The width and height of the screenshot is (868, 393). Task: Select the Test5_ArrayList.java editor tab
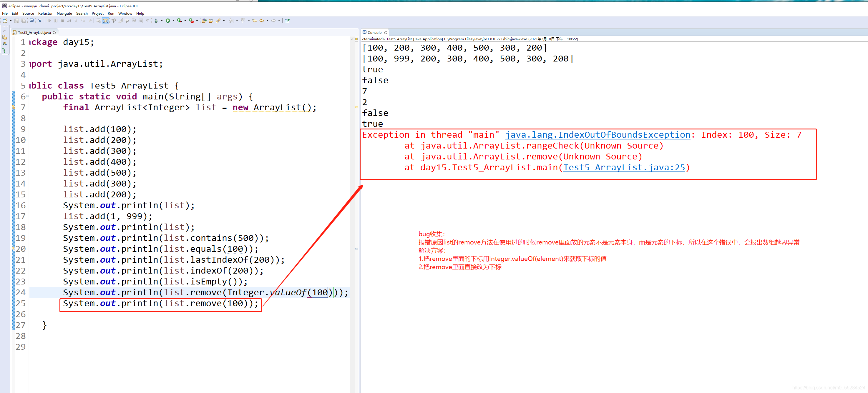tap(34, 32)
